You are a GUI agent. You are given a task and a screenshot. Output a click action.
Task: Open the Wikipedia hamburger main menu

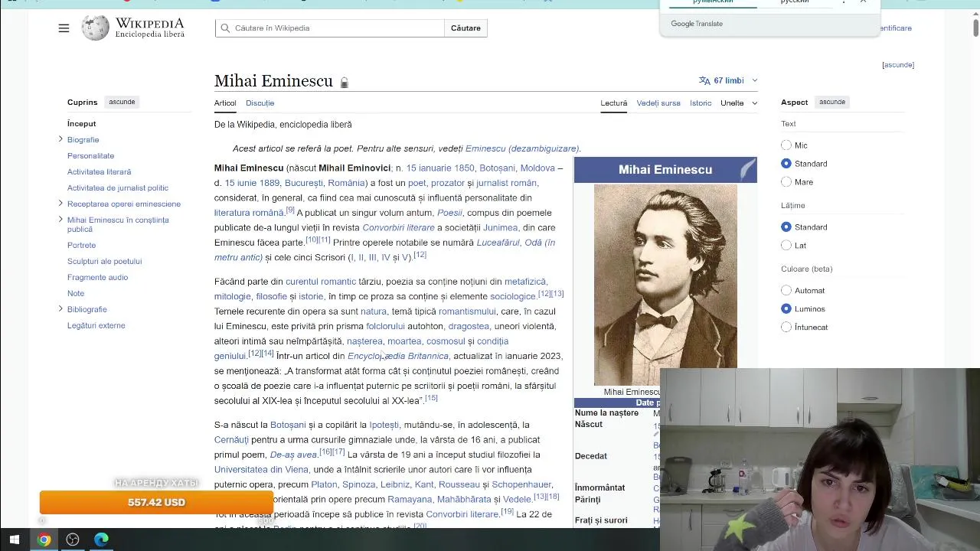(x=64, y=28)
